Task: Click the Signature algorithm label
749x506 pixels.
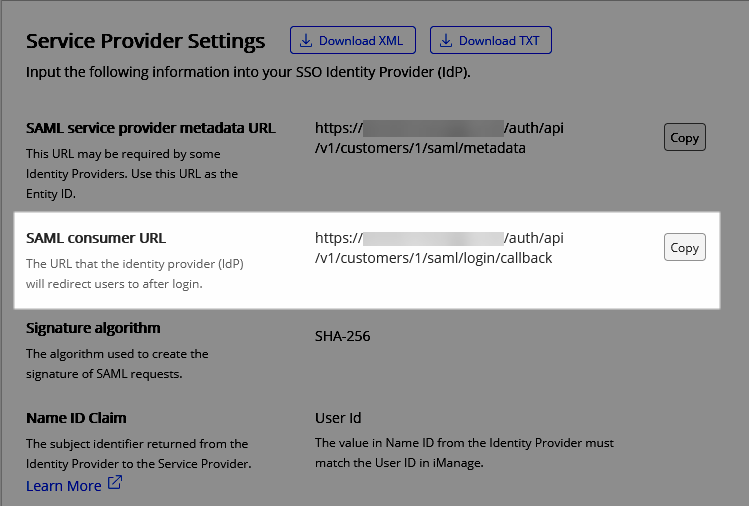Action: (x=93, y=328)
